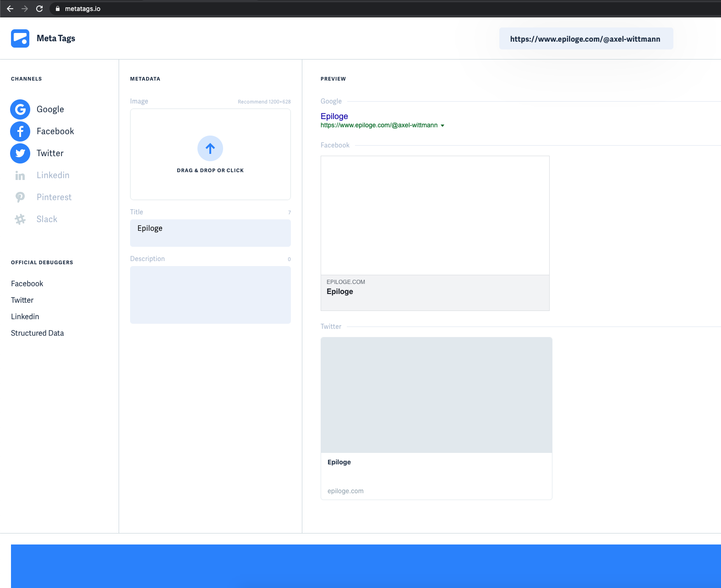Click the Epiloge title in Facebook card
Image resolution: width=721 pixels, height=588 pixels.
tap(340, 292)
